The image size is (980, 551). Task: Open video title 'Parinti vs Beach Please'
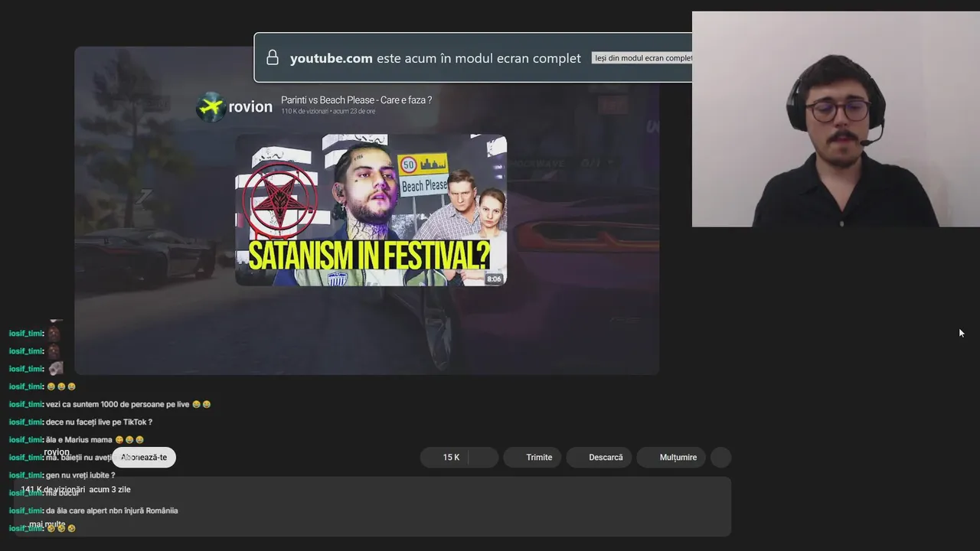pyautogui.click(x=356, y=100)
